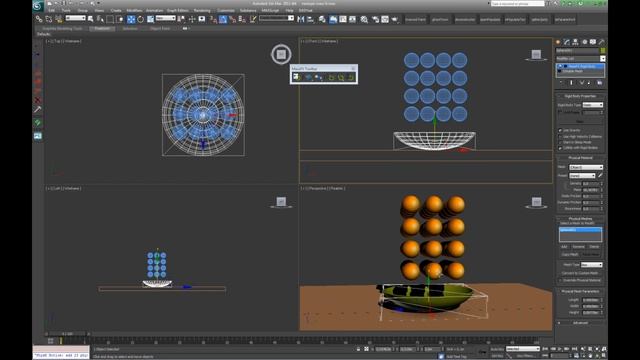Toggle Use High Velocity Collisions checkbox
Viewport: 640px width, 360px height.
(x=560, y=137)
